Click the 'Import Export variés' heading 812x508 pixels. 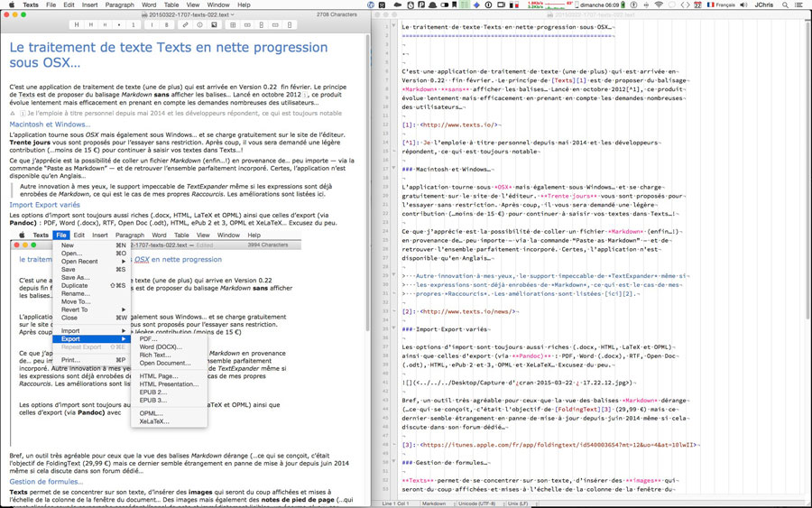click(44, 205)
